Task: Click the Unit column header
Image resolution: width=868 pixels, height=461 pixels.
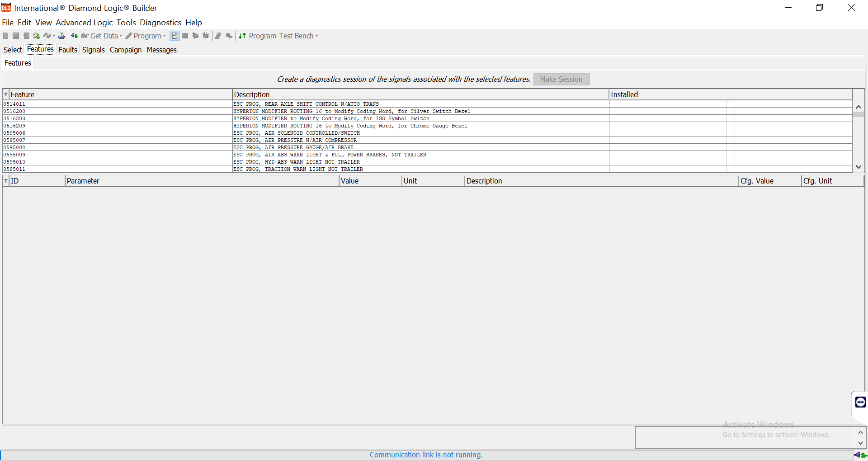Action: [x=434, y=181]
